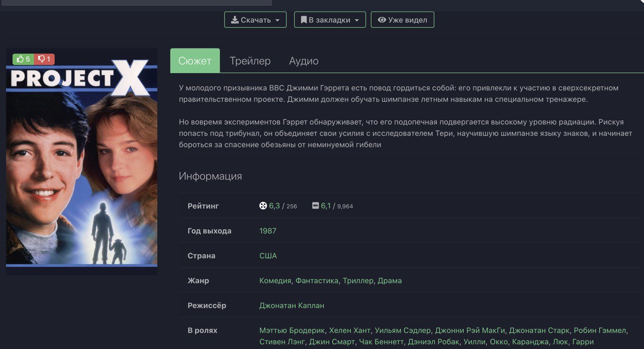This screenshot has height=349, width=644.
Task: Click the IMDb rating value 6,1
Action: click(326, 205)
